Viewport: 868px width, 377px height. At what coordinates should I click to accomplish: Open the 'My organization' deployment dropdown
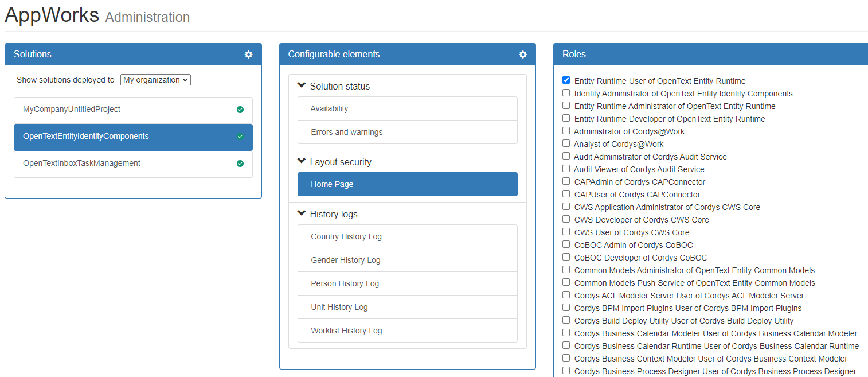pyautogui.click(x=155, y=80)
